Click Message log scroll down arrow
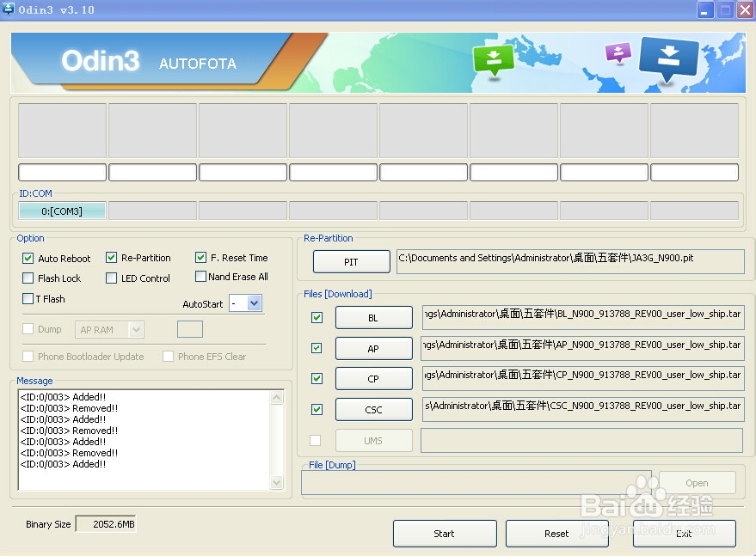 (x=277, y=482)
